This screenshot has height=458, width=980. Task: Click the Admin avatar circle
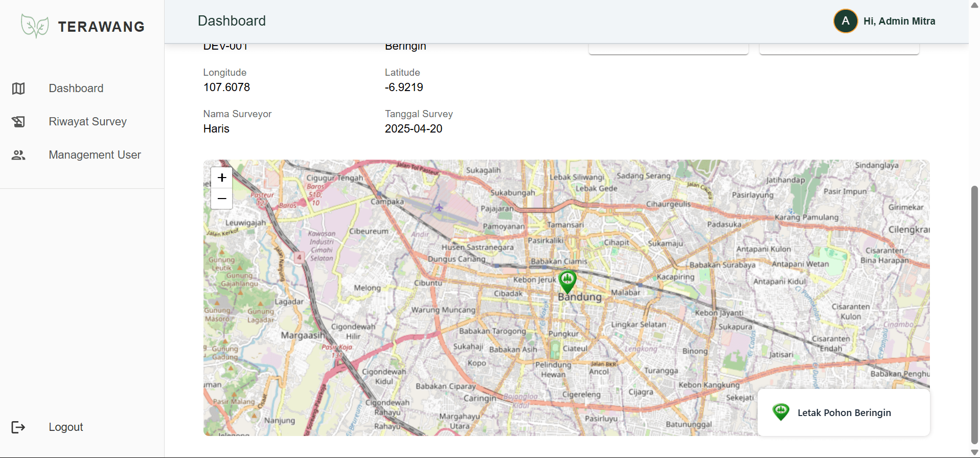coord(846,21)
